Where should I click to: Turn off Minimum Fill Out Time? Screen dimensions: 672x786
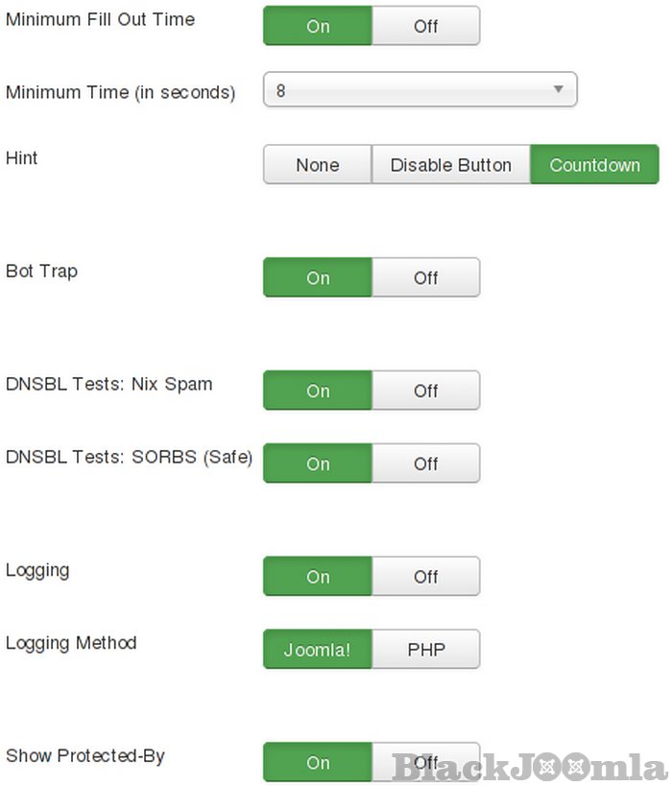[x=425, y=26]
